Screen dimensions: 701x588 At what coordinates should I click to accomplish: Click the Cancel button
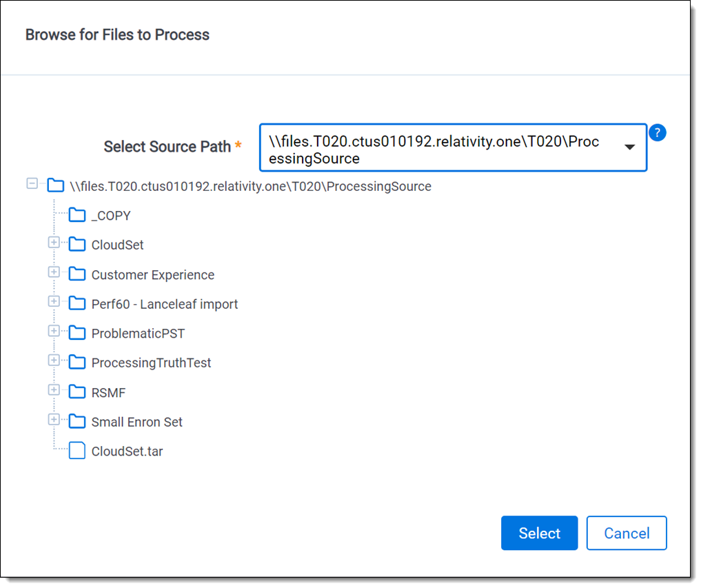(627, 533)
